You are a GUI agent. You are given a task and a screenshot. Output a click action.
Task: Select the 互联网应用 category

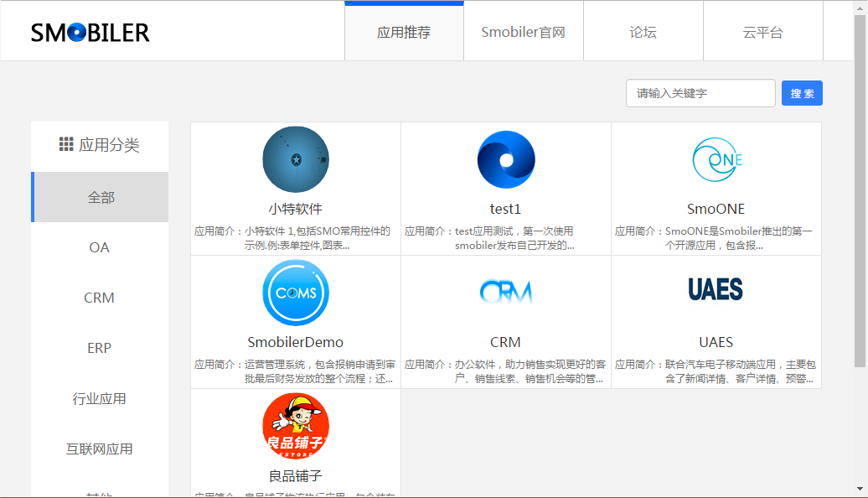(x=100, y=449)
